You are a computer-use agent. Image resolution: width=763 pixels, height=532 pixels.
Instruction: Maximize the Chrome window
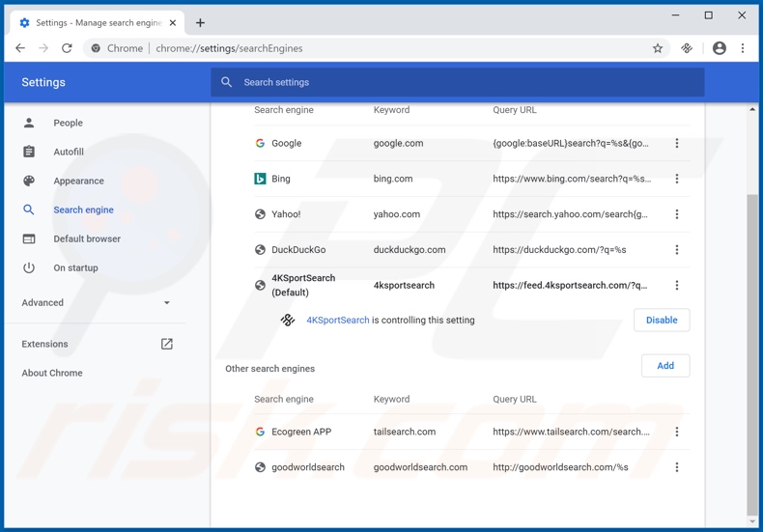(x=709, y=15)
